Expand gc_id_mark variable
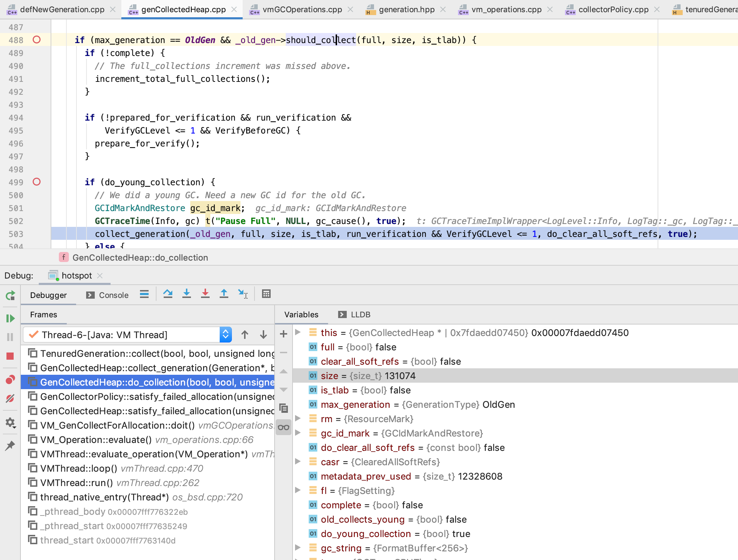The image size is (738, 560). (x=298, y=433)
